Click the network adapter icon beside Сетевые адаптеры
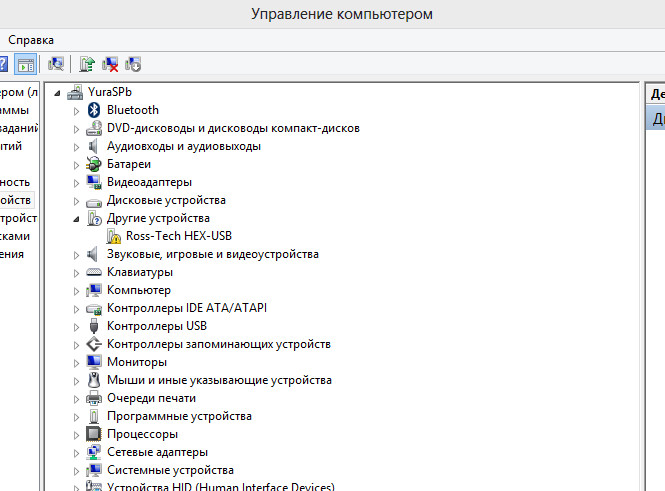 [x=94, y=452]
